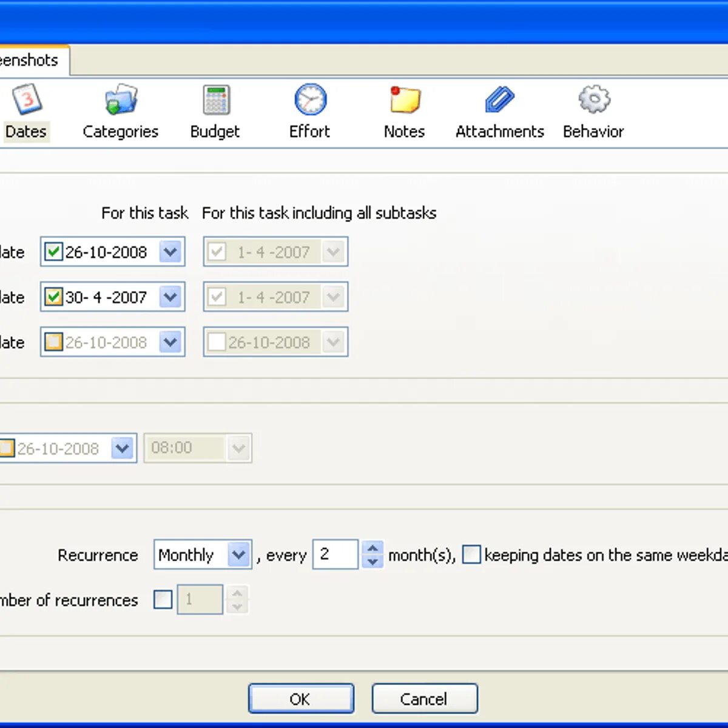Open the reminder date dropdown arrow
728x728 pixels.
[x=123, y=448]
